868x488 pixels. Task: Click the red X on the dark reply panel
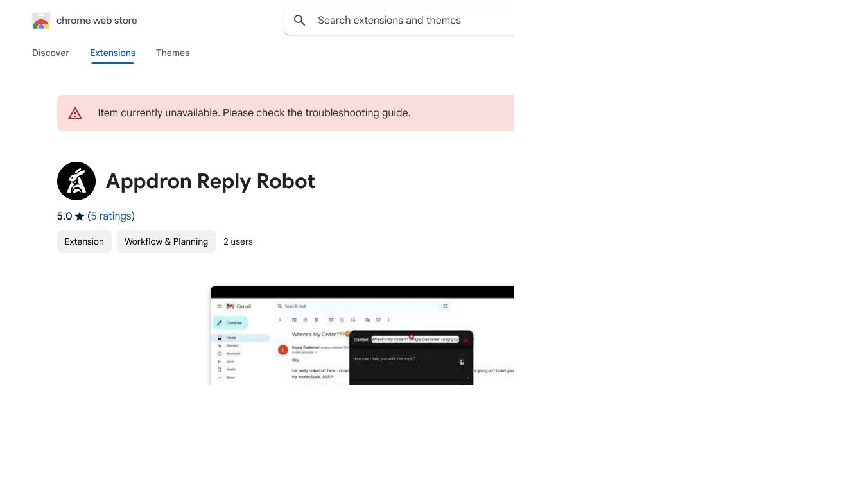point(466,340)
